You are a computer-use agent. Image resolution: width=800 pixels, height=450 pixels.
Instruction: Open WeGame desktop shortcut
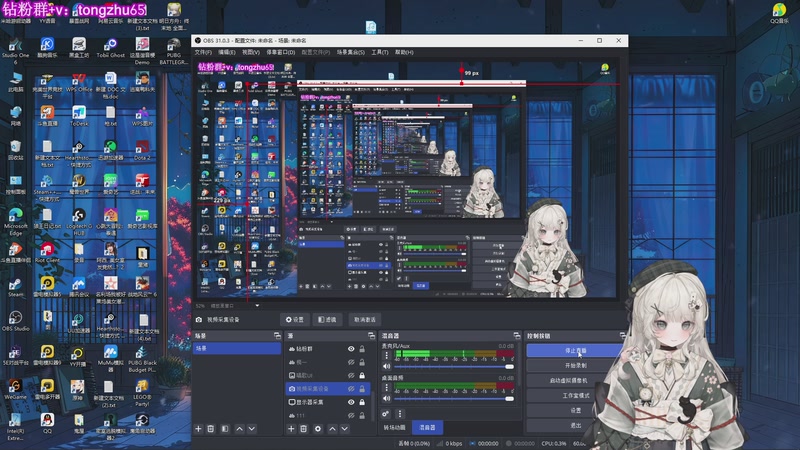(x=15, y=389)
